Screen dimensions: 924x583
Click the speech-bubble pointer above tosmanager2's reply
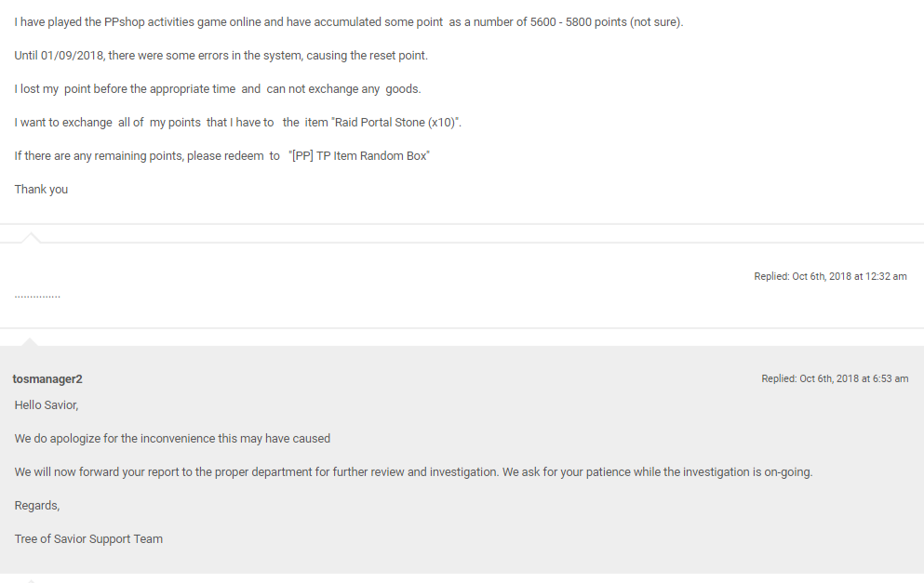pyautogui.click(x=31, y=341)
